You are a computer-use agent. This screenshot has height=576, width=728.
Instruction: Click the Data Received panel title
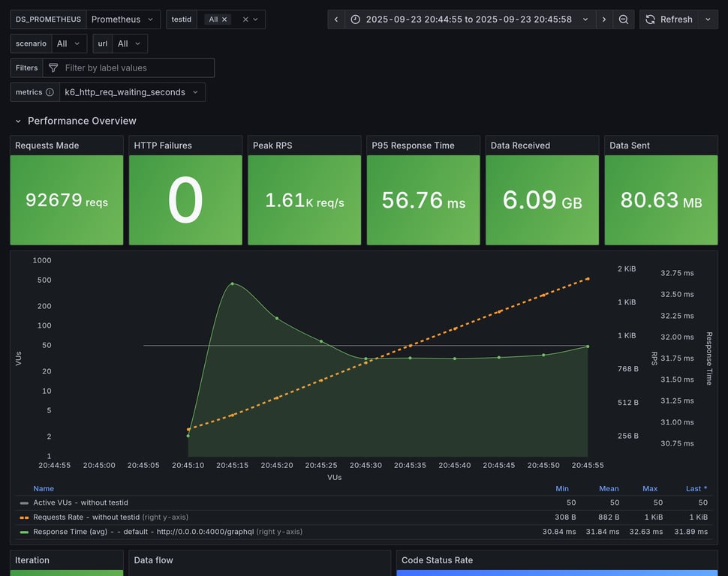[x=520, y=145]
